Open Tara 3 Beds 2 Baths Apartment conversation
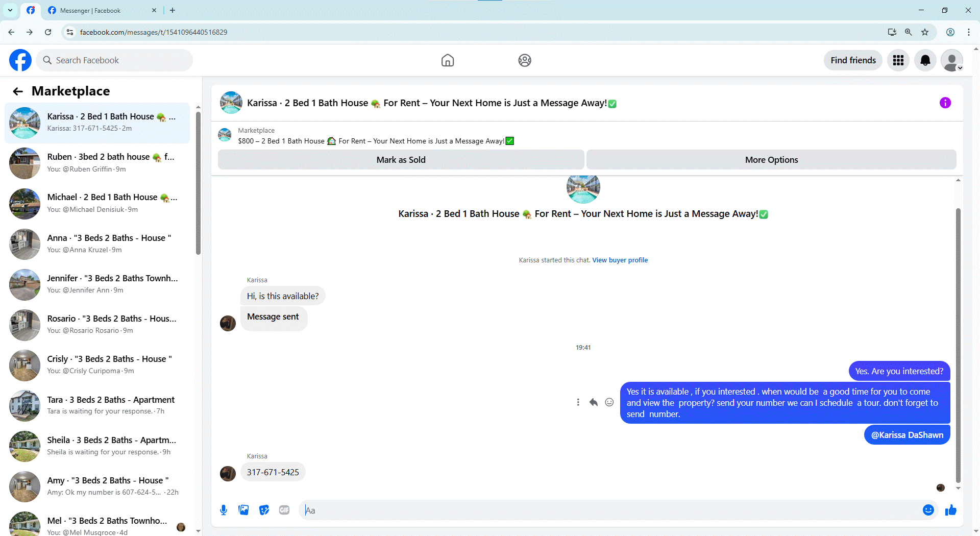Screen dimensions: 980x536 coord(97,405)
